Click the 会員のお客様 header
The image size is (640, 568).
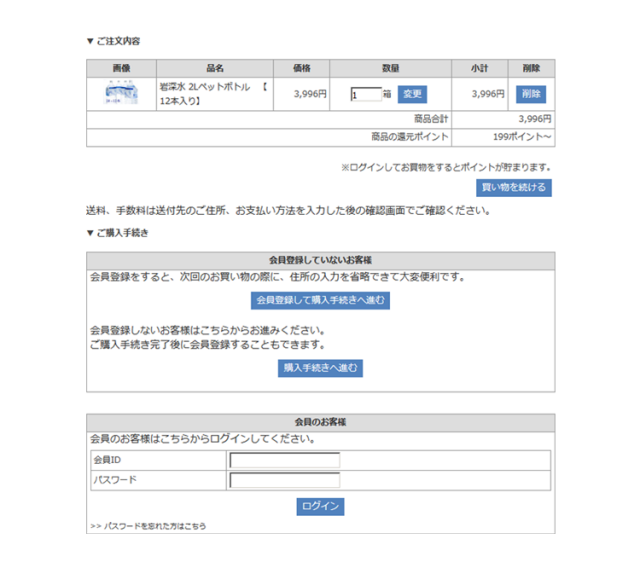click(320, 422)
